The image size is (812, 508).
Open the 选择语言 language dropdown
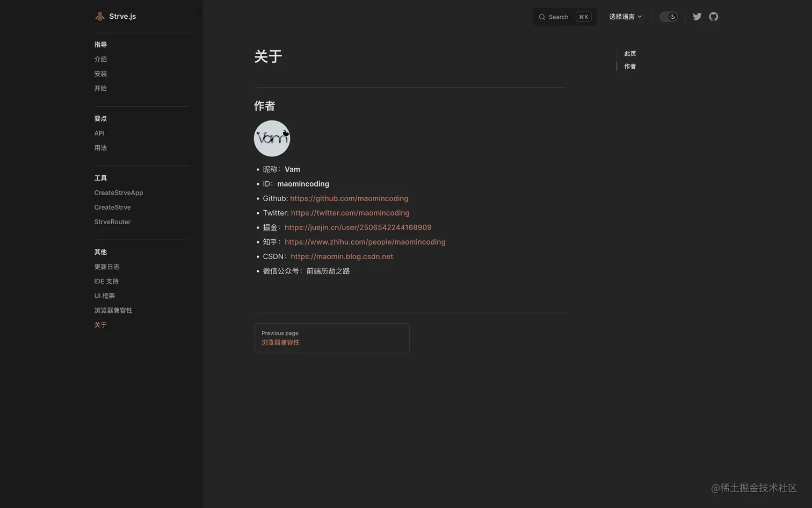point(626,17)
